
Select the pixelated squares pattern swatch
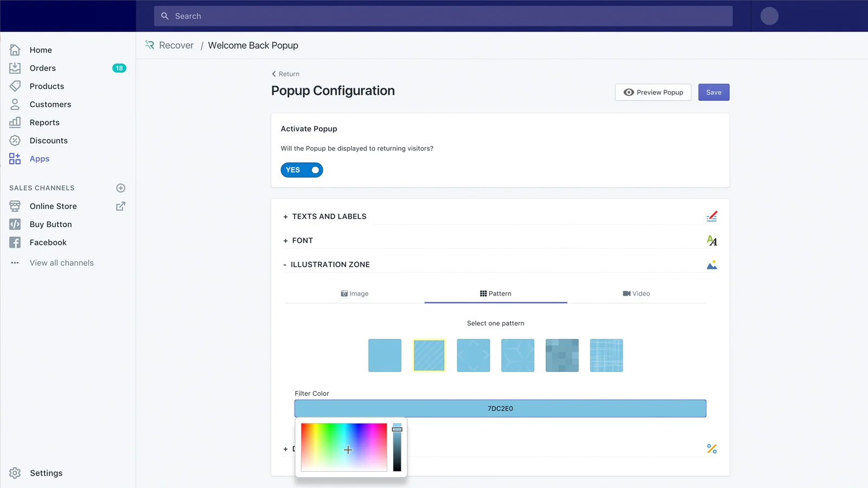(x=562, y=356)
